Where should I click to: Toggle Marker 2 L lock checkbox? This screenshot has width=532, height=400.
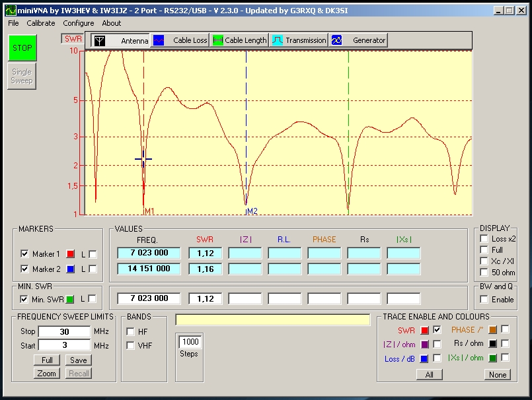coord(93,269)
